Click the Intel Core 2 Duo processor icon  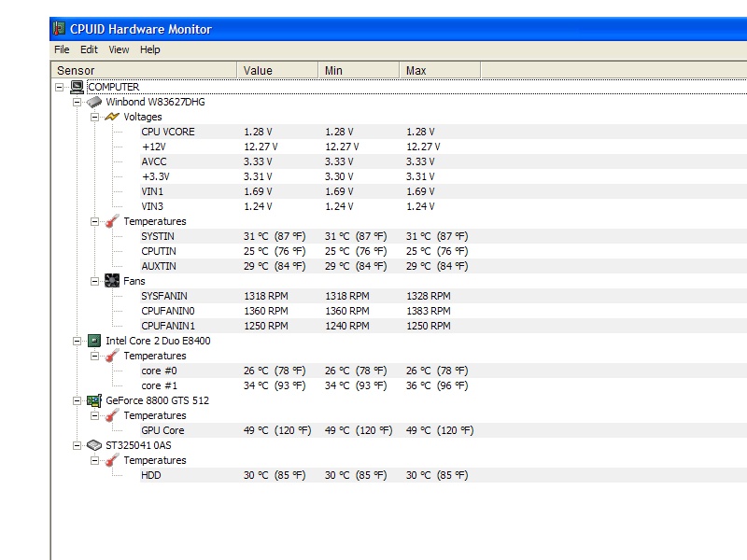click(94, 341)
